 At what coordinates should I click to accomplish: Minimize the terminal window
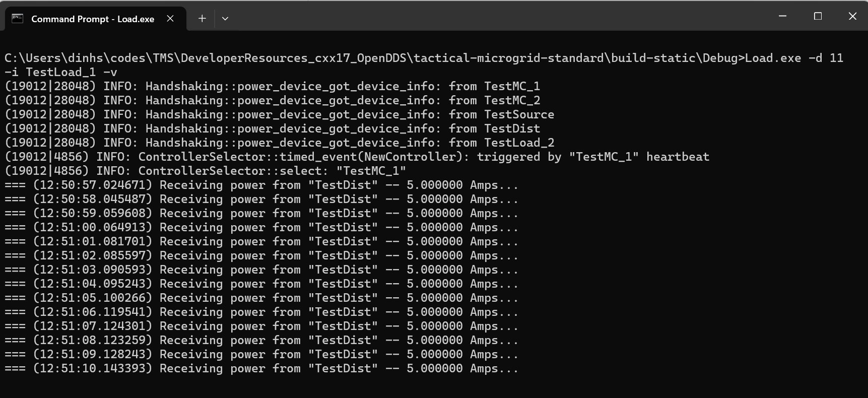coord(782,16)
